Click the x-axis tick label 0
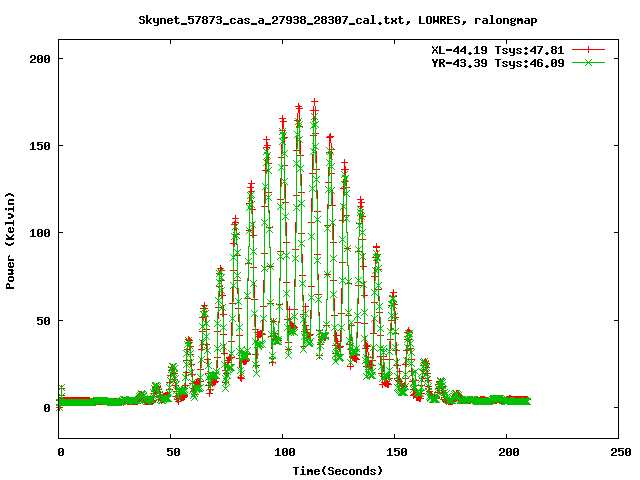The width and height of the screenshot is (640, 480). coord(61,452)
